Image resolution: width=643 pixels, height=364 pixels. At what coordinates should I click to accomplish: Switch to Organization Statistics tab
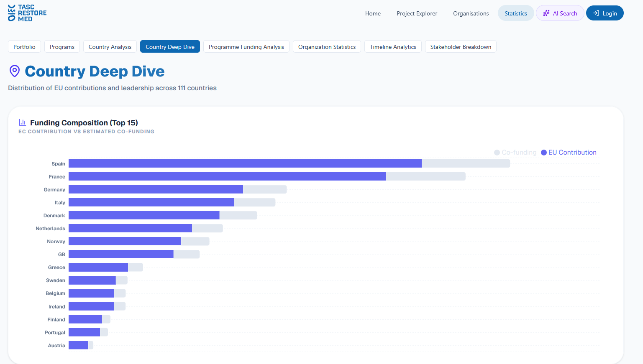click(327, 47)
